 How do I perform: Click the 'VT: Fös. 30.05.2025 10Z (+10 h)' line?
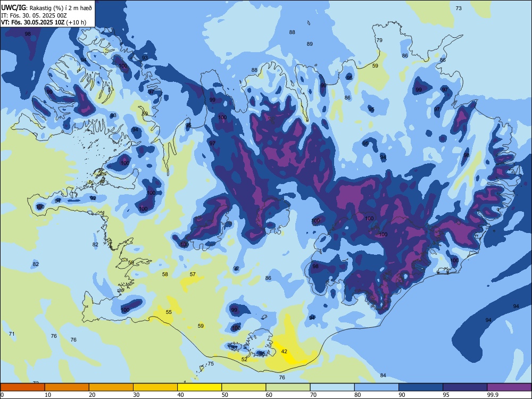[44, 22]
